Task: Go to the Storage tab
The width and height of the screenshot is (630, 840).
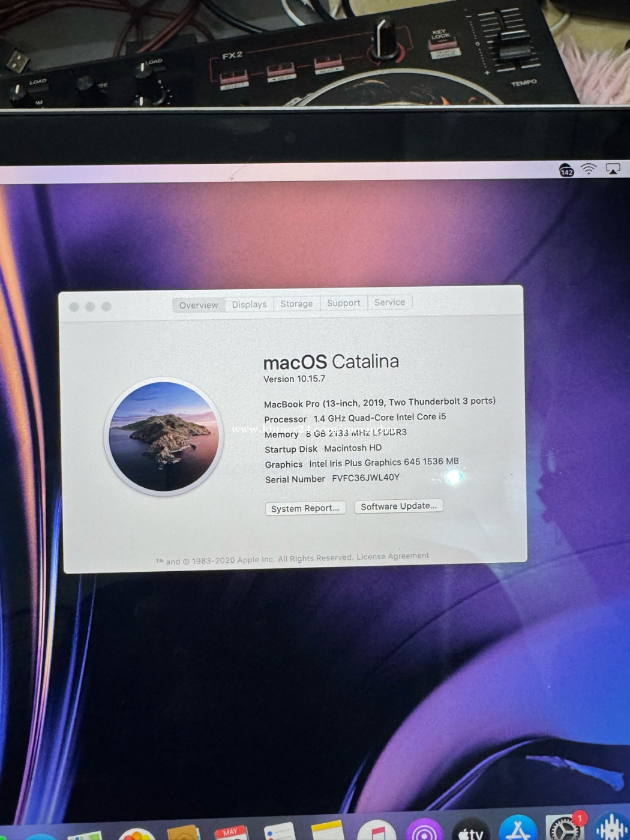Action: 296,304
